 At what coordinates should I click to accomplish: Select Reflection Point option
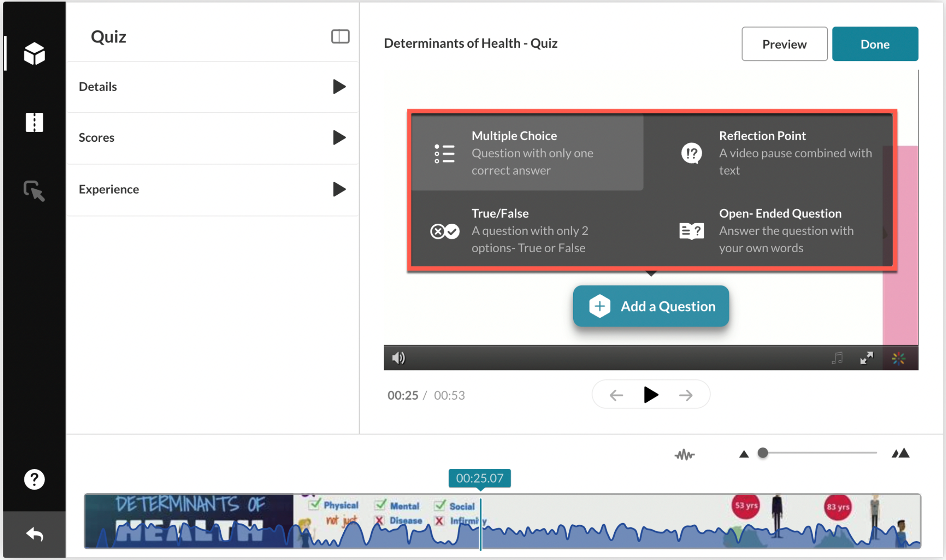click(775, 153)
